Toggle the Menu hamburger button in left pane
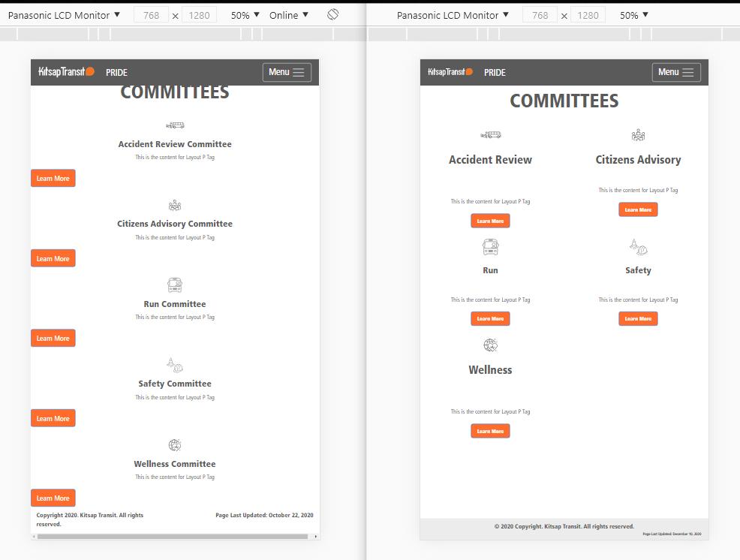 coord(287,72)
